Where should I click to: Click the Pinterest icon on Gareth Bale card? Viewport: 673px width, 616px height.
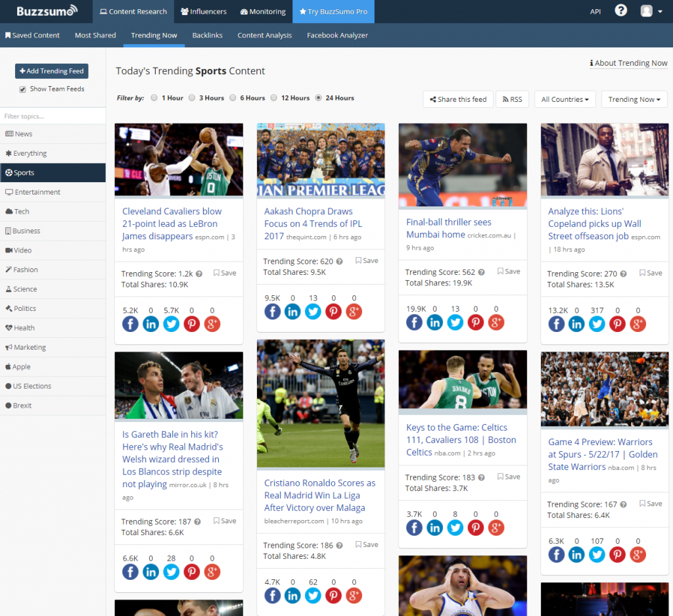(x=191, y=572)
